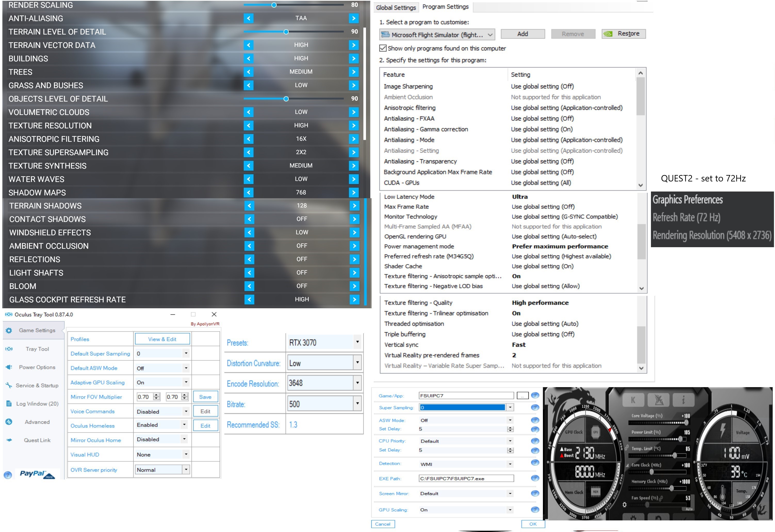Viewport: 775px width, 532px height.
Task: Click the View & Edit profiles button
Action: (162, 339)
